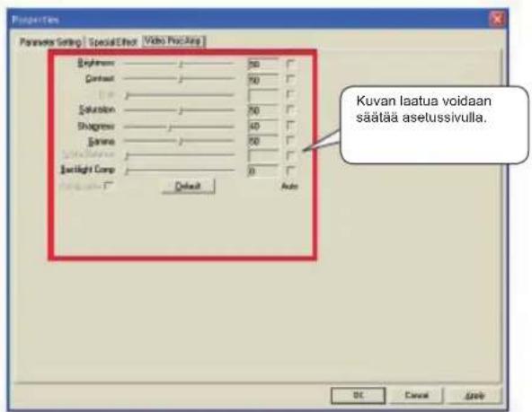Enable Auto checkbox for Contrast
Viewport: 532px width, 412px height.
point(290,79)
